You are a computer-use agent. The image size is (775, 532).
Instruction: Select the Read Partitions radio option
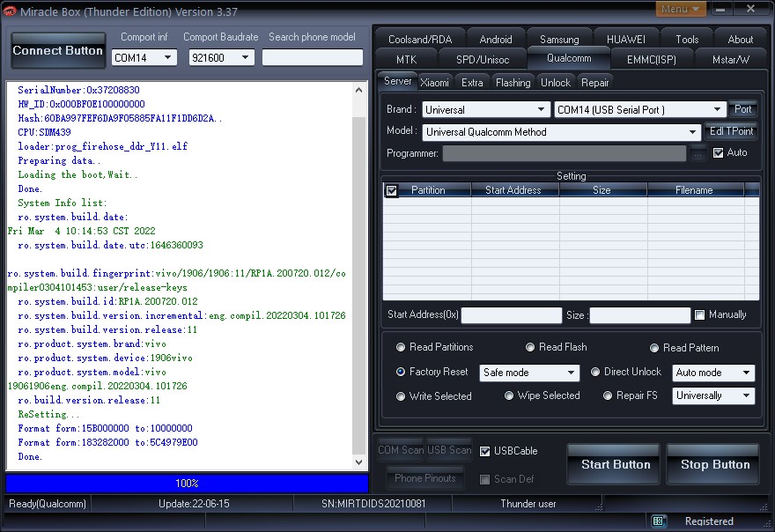click(x=401, y=347)
